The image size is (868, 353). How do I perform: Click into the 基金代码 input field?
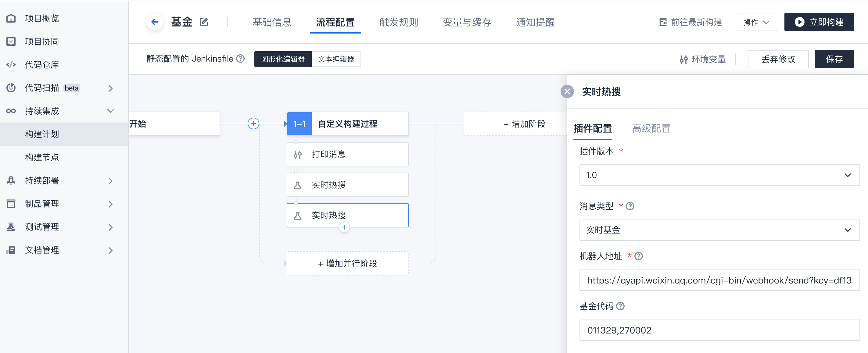(x=719, y=330)
